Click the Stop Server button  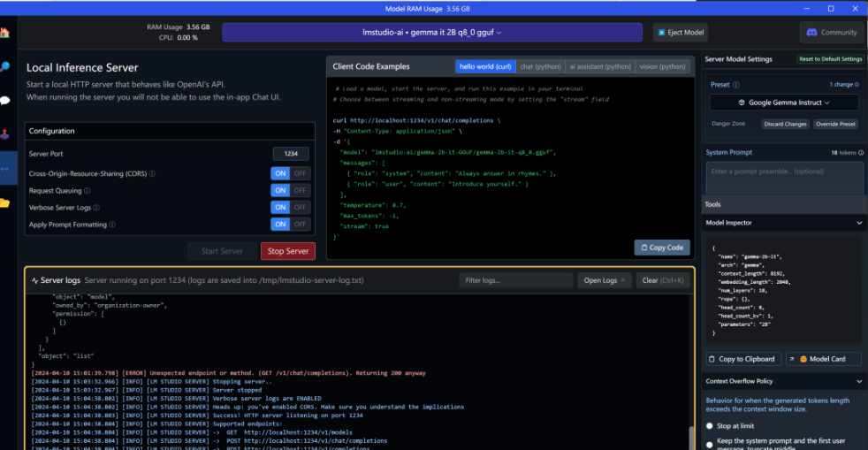pos(288,251)
